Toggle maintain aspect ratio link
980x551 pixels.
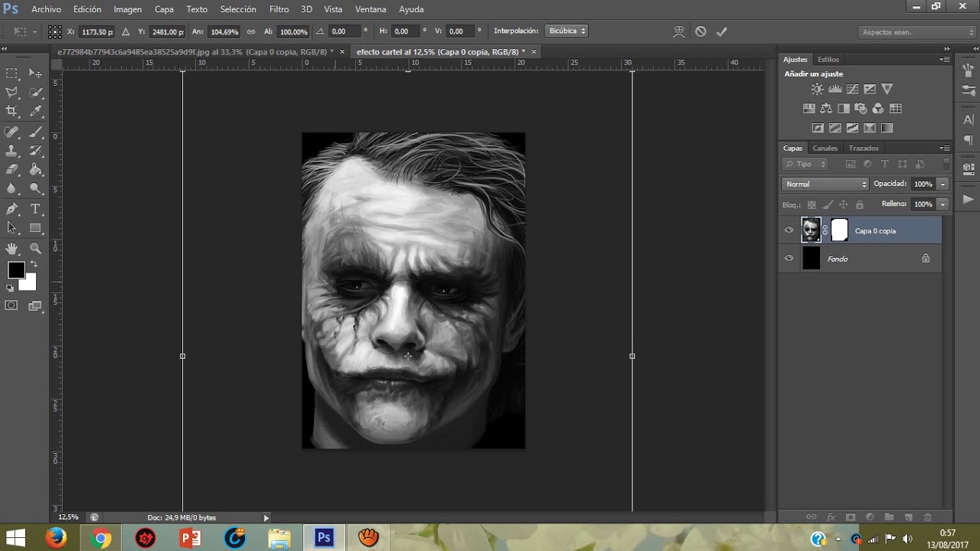point(251,31)
